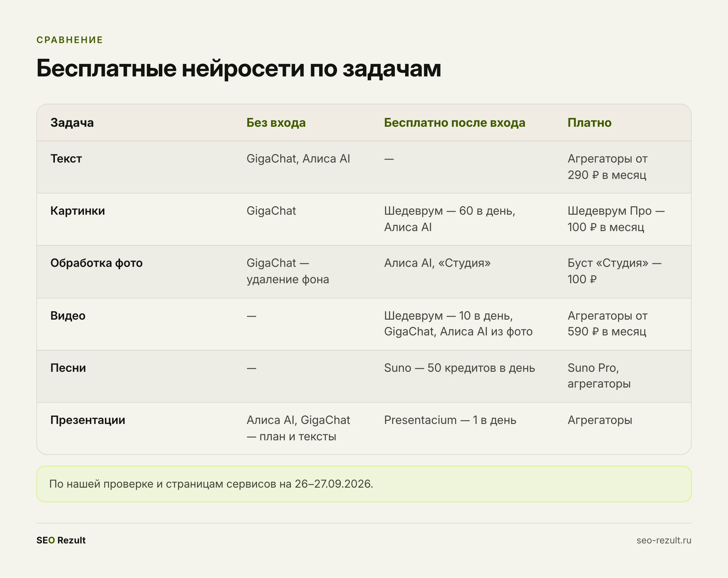This screenshot has width=728, height=578.
Task: Click the "Suno Pro, агрегаторы" cell
Action: pyautogui.click(x=599, y=376)
